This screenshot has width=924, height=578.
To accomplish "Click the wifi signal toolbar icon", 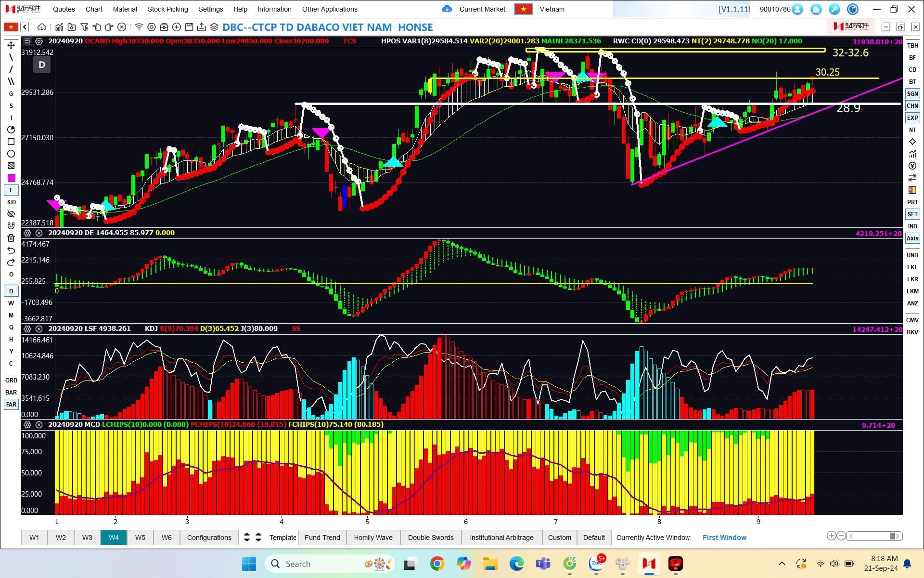I will coord(139,27).
